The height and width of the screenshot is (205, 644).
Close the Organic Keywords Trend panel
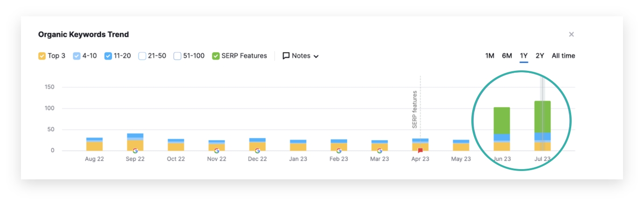pos(571,34)
